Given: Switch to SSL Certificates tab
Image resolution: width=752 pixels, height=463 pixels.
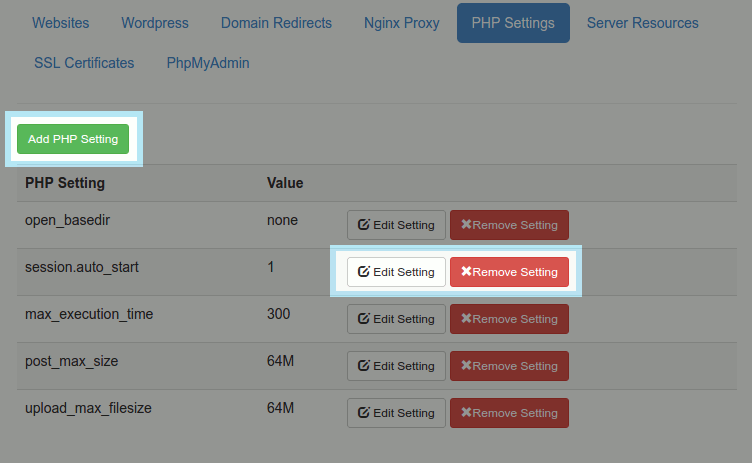Looking at the screenshot, I should pyautogui.click(x=84, y=63).
